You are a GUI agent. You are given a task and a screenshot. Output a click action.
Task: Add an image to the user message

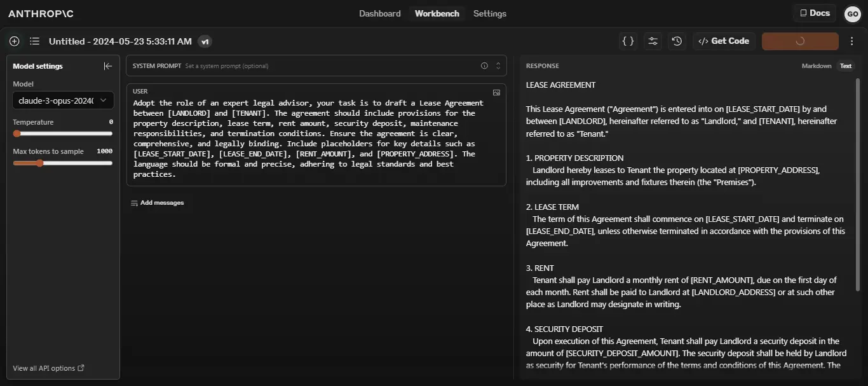[496, 92]
